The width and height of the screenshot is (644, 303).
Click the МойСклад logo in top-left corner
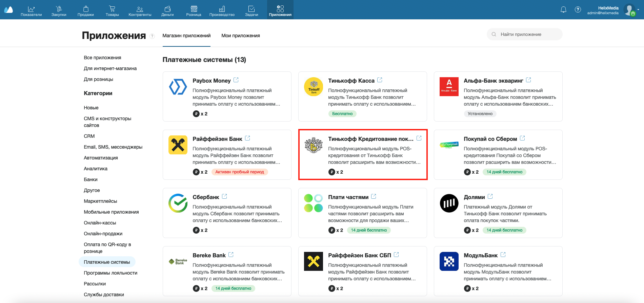[8, 9]
